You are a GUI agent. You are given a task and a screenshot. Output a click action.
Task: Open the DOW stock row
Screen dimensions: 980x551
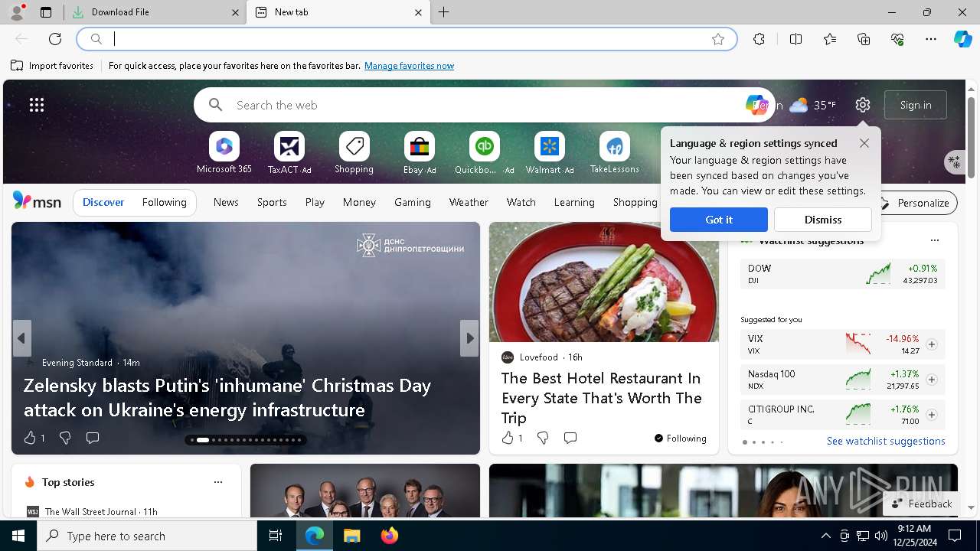point(843,274)
